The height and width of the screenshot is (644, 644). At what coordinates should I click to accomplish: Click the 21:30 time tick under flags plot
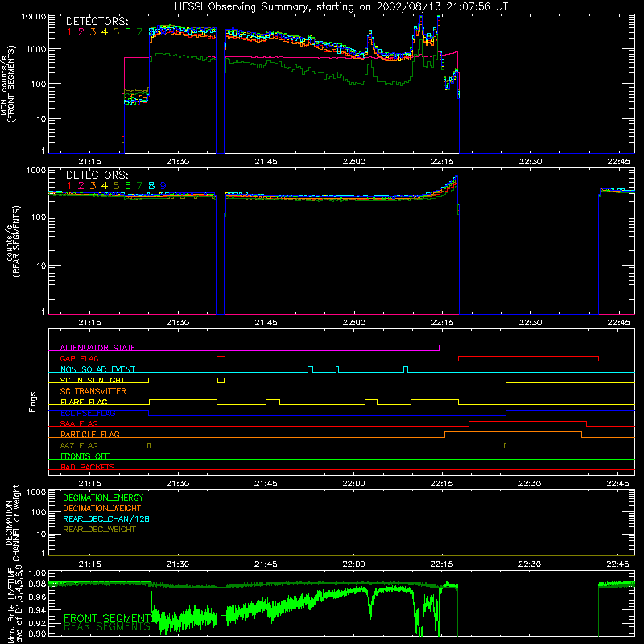pyautogui.click(x=178, y=484)
